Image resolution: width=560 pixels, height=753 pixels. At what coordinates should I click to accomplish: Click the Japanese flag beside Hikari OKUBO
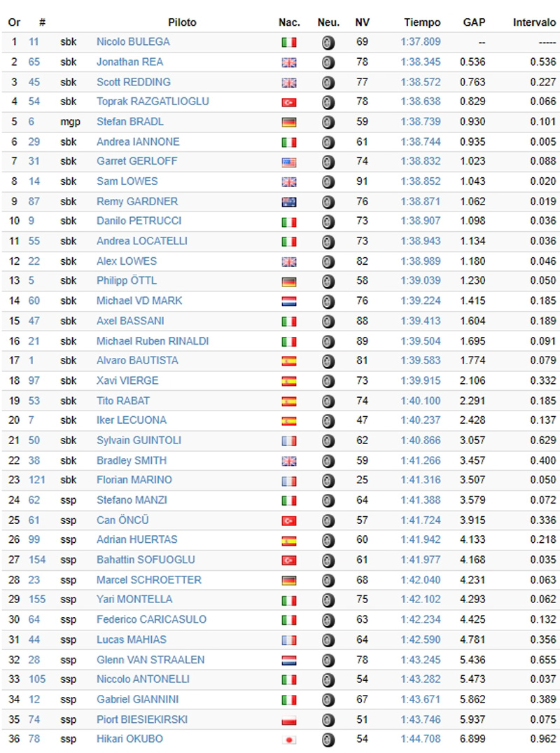point(288,740)
